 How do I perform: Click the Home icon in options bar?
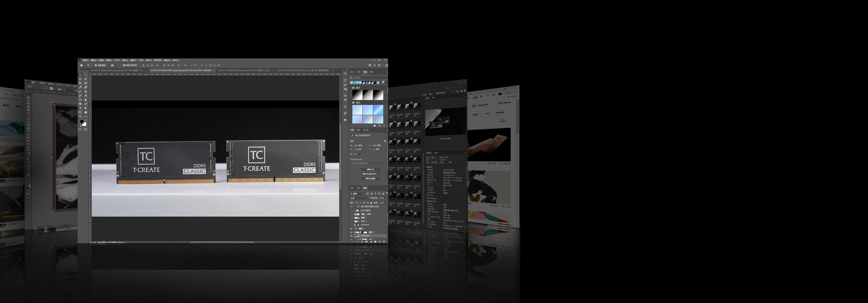(x=81, y=66)
